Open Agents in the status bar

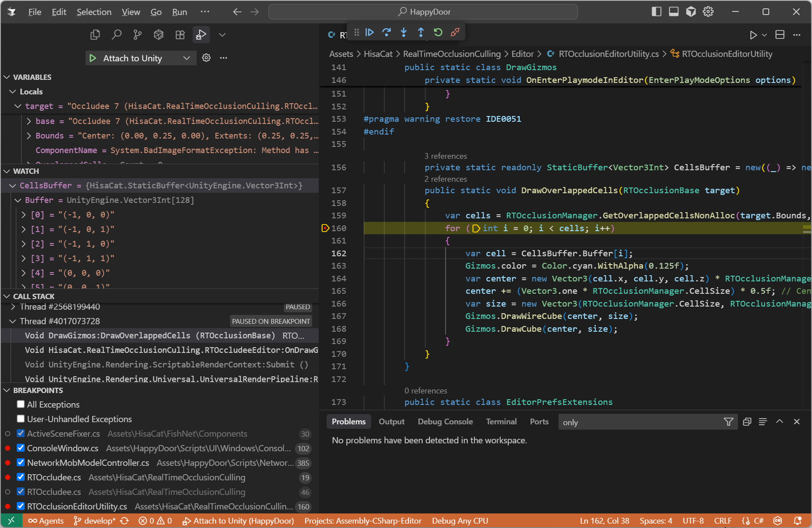point(46,521)
